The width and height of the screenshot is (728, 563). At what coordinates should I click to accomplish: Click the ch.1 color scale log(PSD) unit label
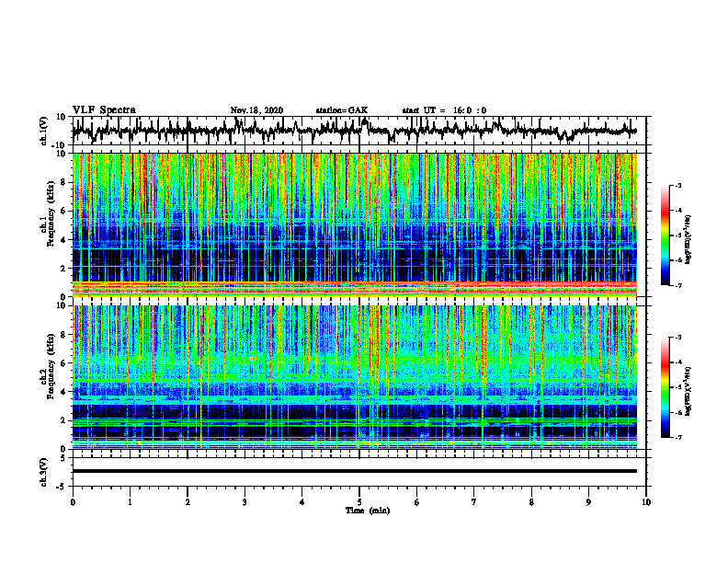(x=688, y=239)
